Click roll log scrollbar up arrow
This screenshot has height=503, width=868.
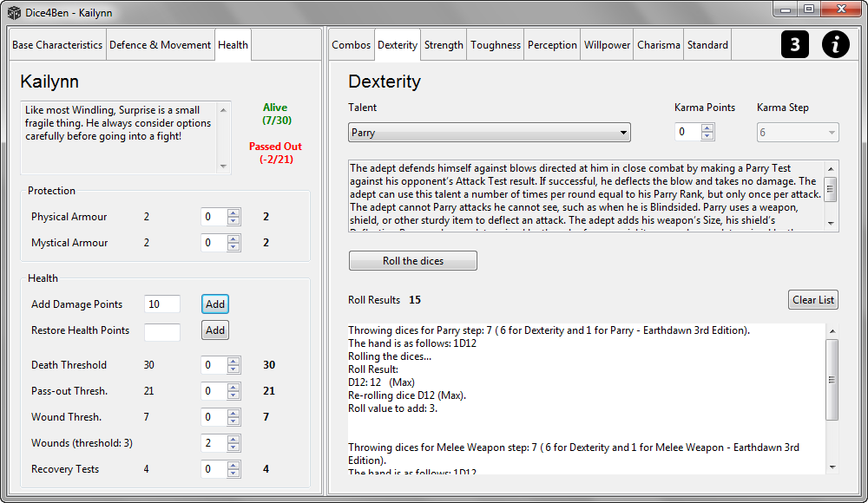[x=832, y=331]
